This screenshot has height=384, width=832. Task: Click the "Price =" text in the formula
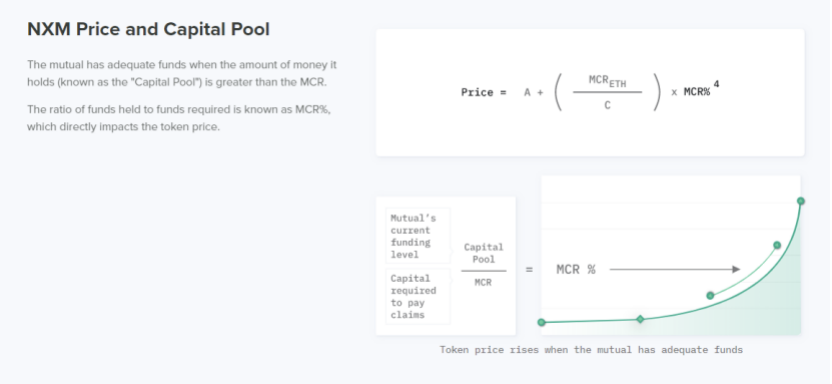point(483,92)
